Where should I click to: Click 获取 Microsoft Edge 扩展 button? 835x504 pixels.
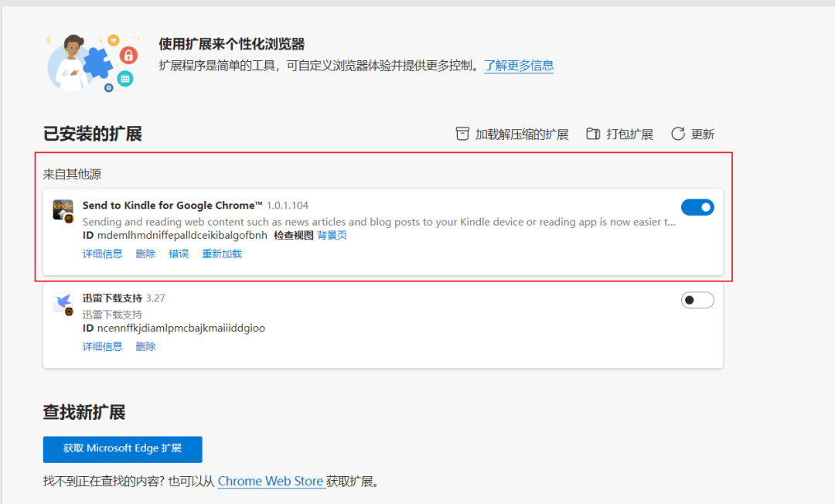(x=122, y=449)
